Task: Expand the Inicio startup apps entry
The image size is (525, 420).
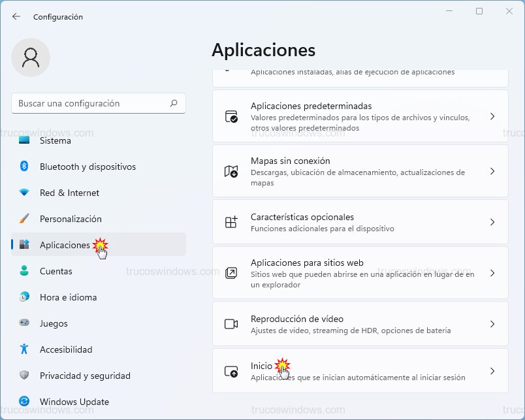Action: click(x=492, y=370)
